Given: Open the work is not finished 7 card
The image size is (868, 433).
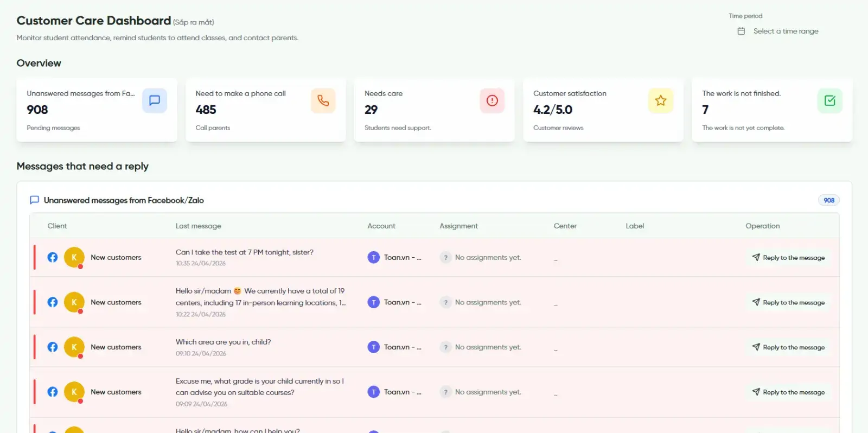Looking at the screenshot, I should [x=772, y=110].
